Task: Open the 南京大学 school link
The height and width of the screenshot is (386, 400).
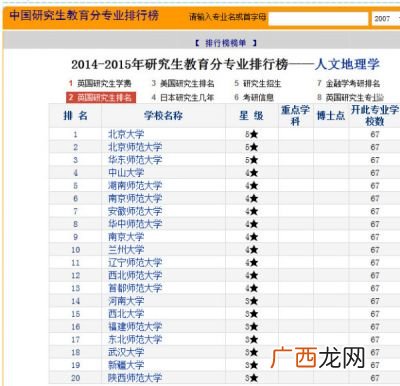Action: coord(126,237)
